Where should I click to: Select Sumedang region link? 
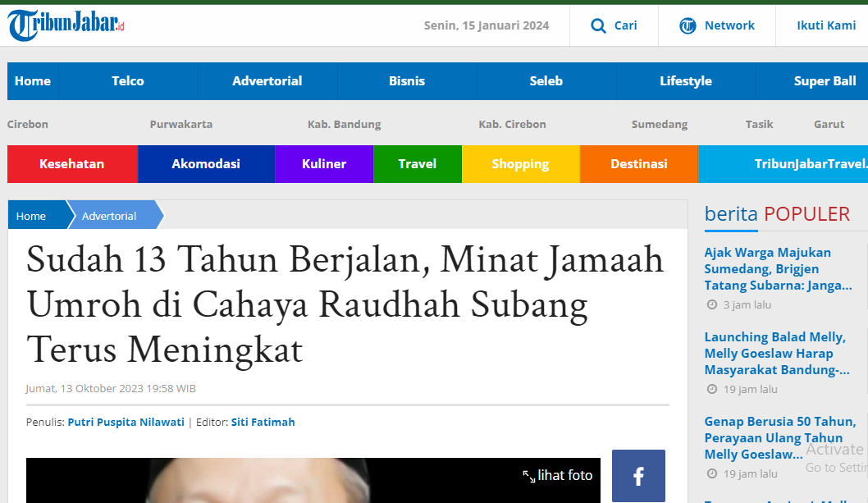660,124
